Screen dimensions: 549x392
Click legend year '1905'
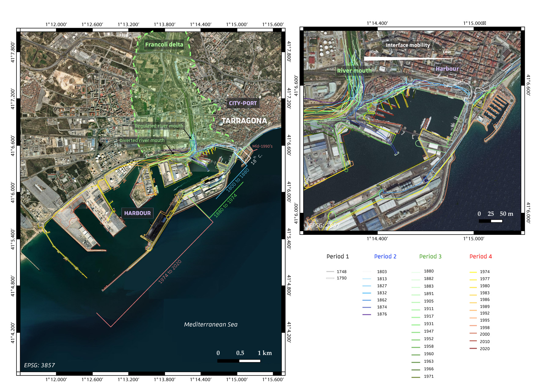point(429,301)
